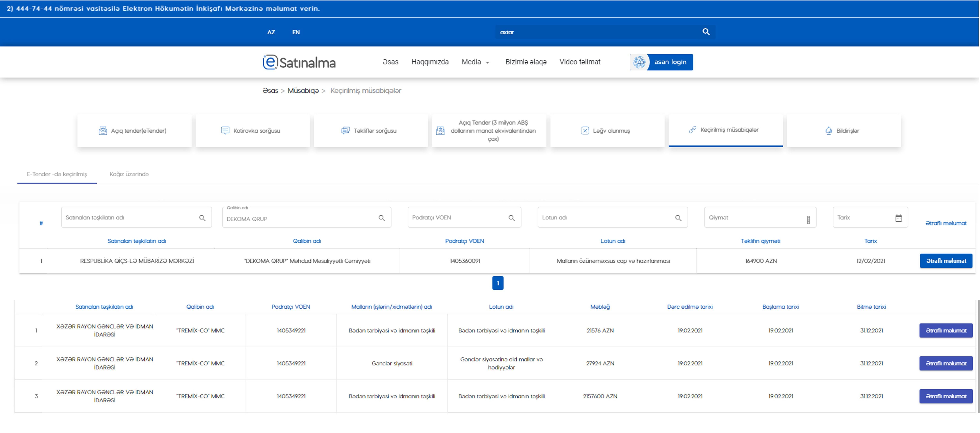Click search icon in Podratçı VOEN field
This screenshot has height=433, width=980.
click(x=511, y=218)
